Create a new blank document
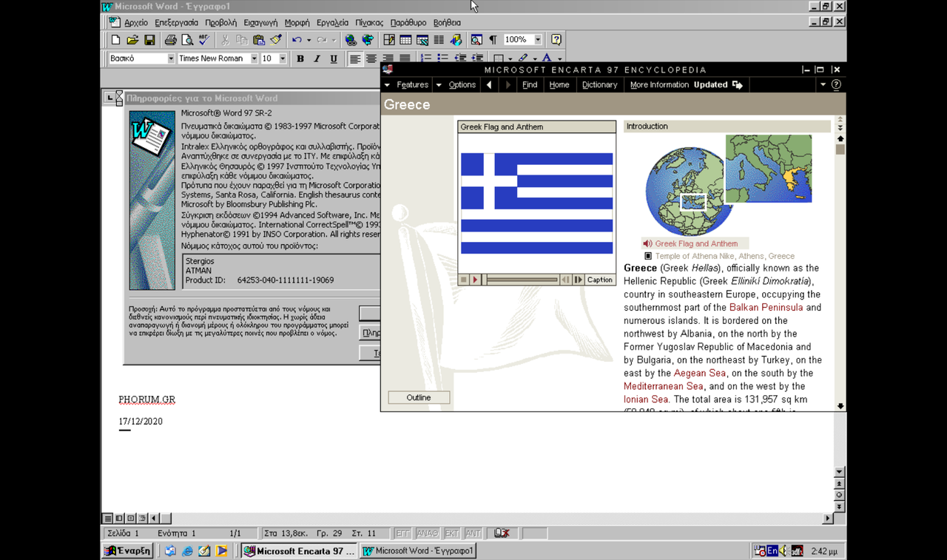 tap(115, 40)
